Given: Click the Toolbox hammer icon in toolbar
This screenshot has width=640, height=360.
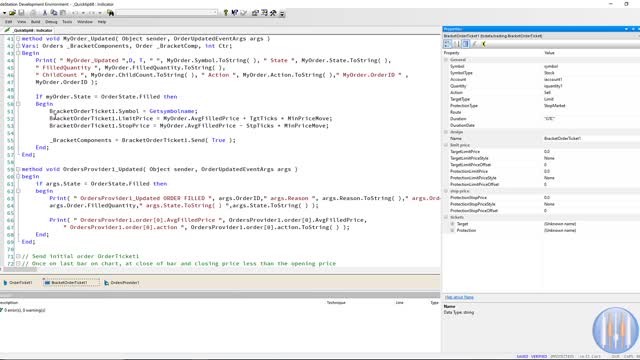Looking at the screenshot, I should click(x=273, y=13).
